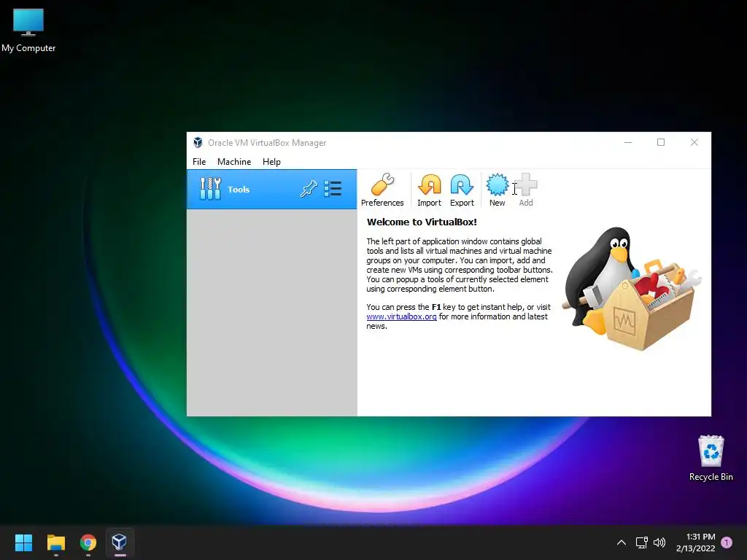Open the Windows Start menu
Image resolution: width=747 pixels, height=560 pixels.
point(23,542)
